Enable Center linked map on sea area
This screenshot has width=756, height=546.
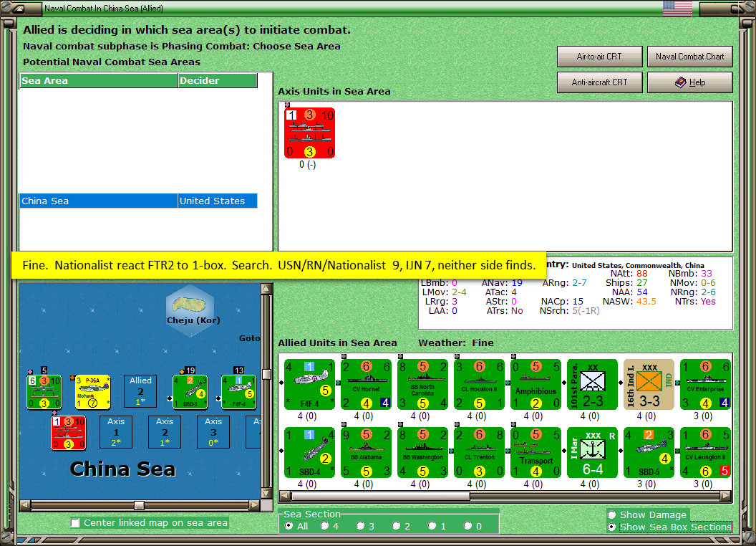click(x=75, y=523)
